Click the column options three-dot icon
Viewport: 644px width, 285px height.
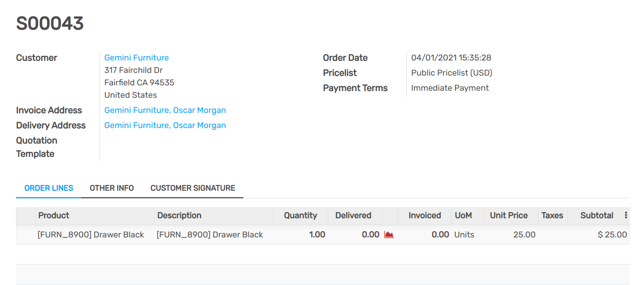pyautogui.click(x=626, y=215)
